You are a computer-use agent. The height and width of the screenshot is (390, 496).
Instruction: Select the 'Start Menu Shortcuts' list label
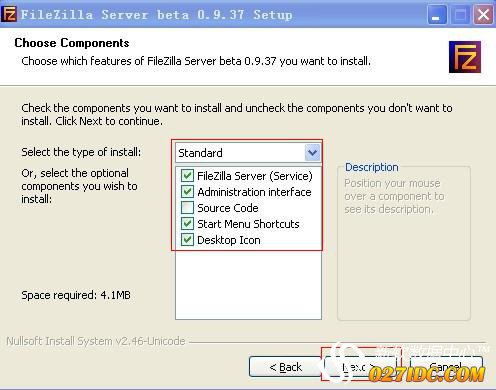click(x=248, y=224)
